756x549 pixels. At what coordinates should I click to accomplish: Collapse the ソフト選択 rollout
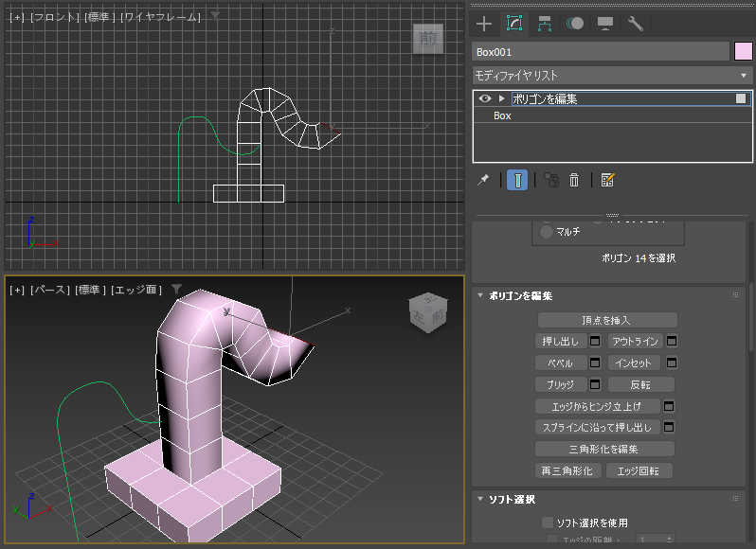480,499
